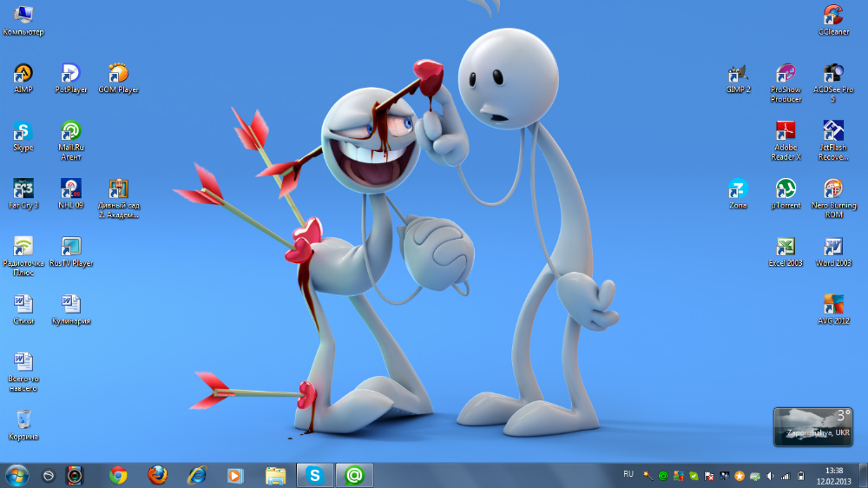Image resolution: width=868 pixels, height=488 pixels.
Task: Select the Adobe Reader X shortcut
Action: point(786,141)
